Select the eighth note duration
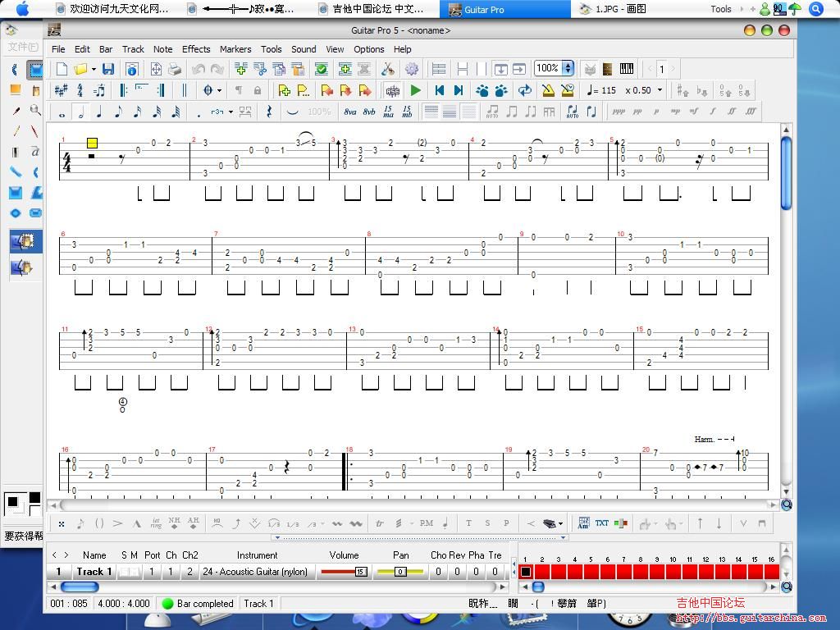840x630 pixels. [118, 112]
